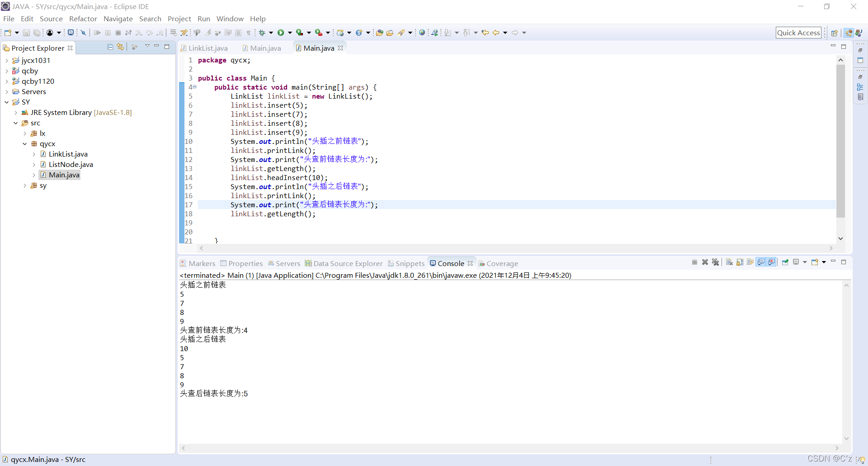
Task: Run the program with green Run button
Action: pos(281,33)
